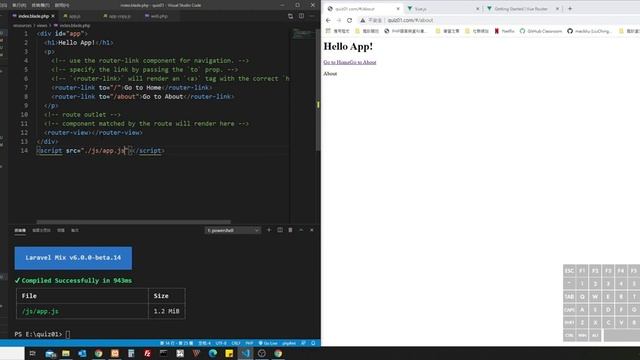This screenshot has width=640, height=360.
Task: Close the Vue.js Chrome tab
Action: pyautogui.click(x=478, y=9)
